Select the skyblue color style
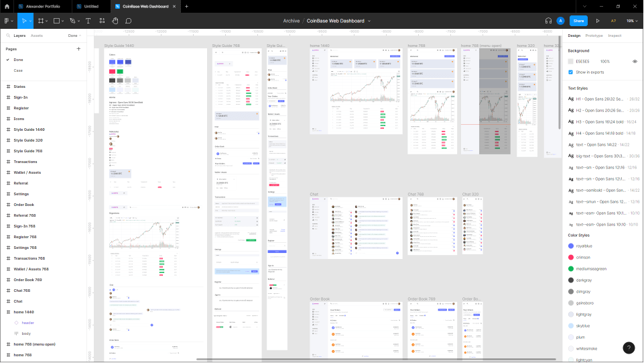The height and width of the screenshot is (363, 644). (x=583, y=325)
